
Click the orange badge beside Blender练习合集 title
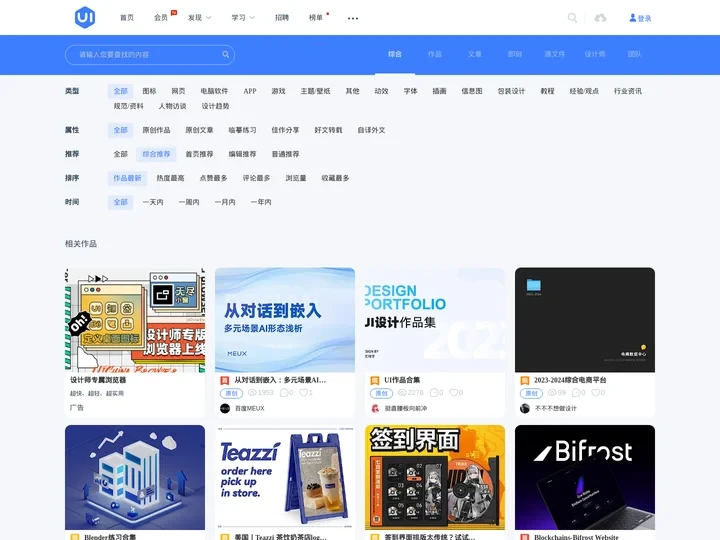75,537
